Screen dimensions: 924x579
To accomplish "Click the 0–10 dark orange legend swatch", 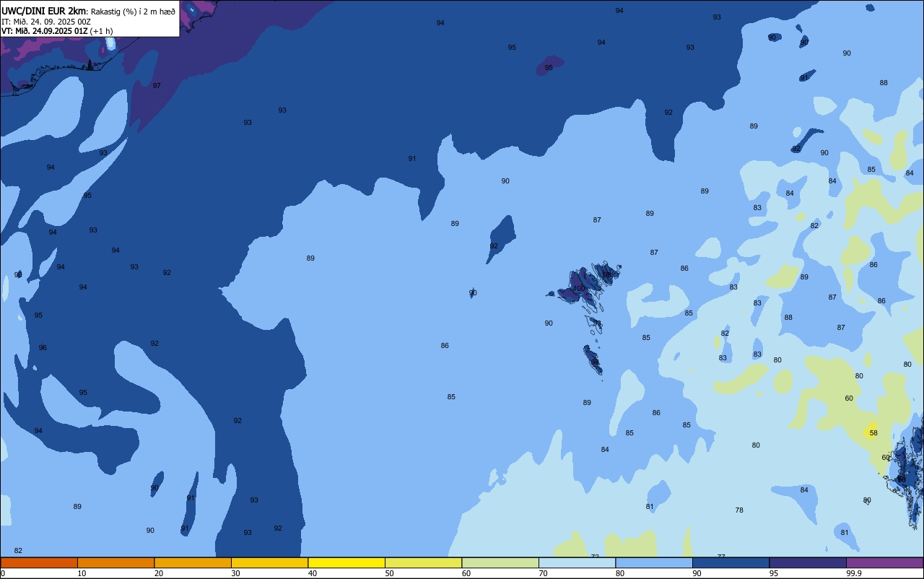I will (x=39, y=562).
